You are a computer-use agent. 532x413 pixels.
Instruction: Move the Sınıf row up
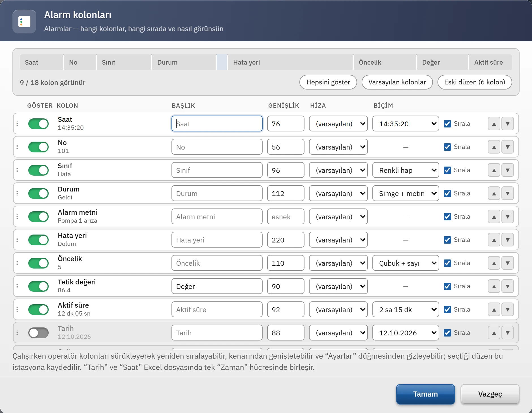[494, 170]
